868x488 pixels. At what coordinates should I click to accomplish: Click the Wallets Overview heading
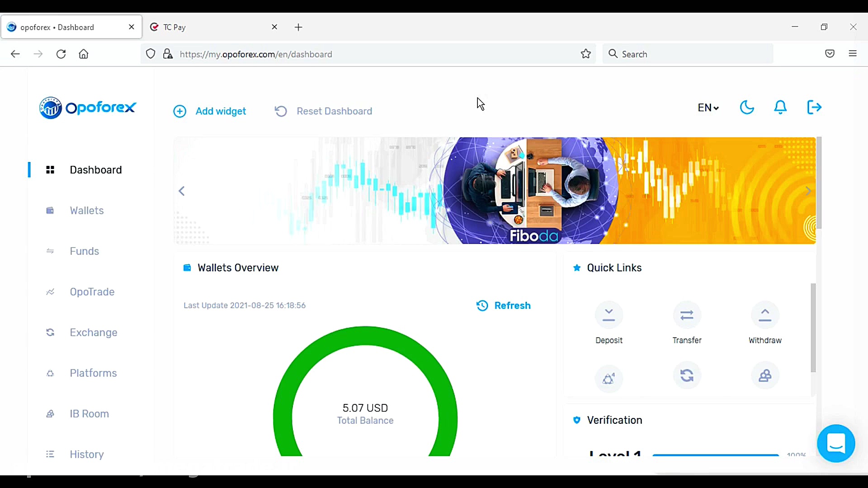[238, 268]
